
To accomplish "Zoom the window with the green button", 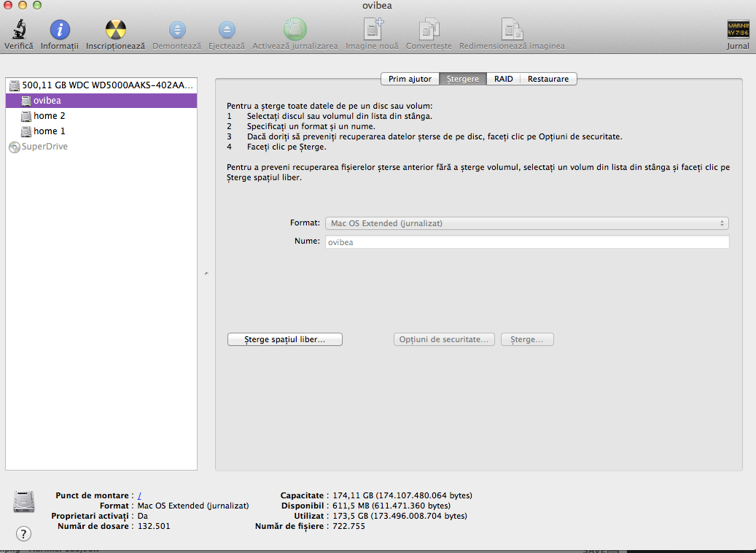I will (x=37, y=5).
